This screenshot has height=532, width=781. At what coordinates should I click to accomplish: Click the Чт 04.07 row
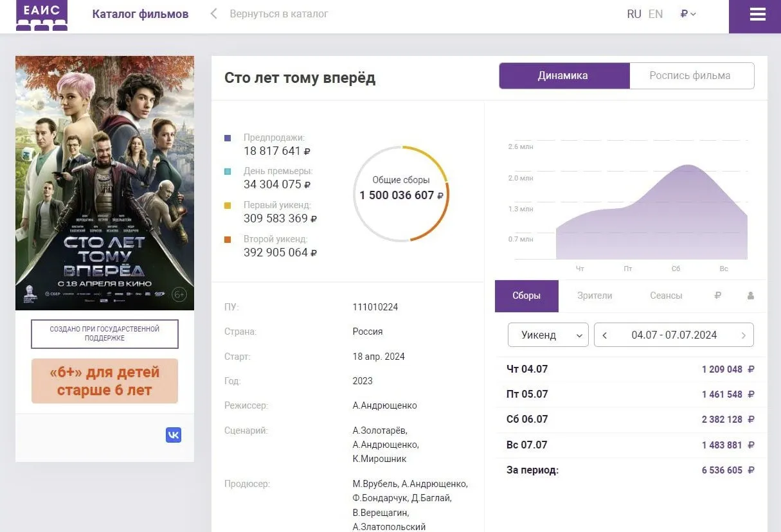pos(631,369)
